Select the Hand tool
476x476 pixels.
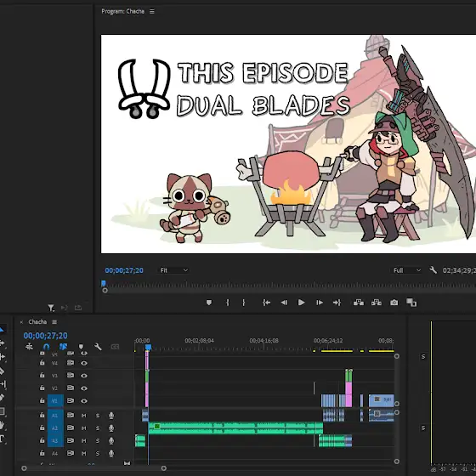pos(2,425)
